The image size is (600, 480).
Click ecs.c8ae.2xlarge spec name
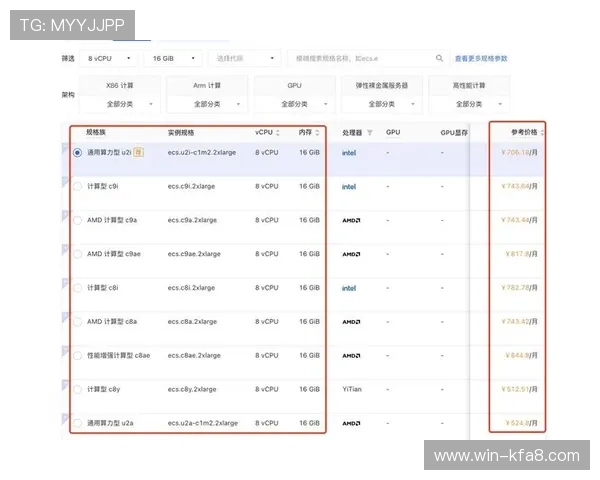(x=194, y=355)
